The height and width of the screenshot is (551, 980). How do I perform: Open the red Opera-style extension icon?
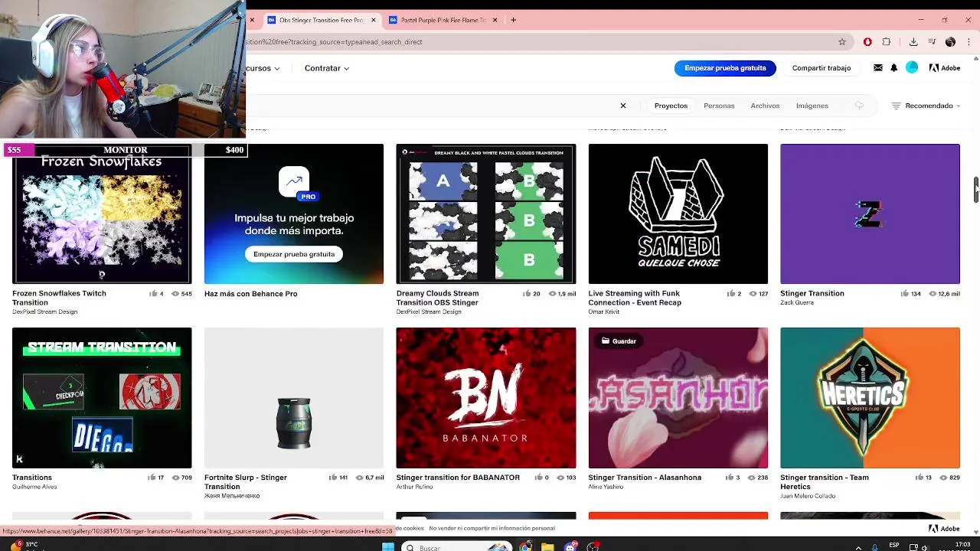(867, 42)
